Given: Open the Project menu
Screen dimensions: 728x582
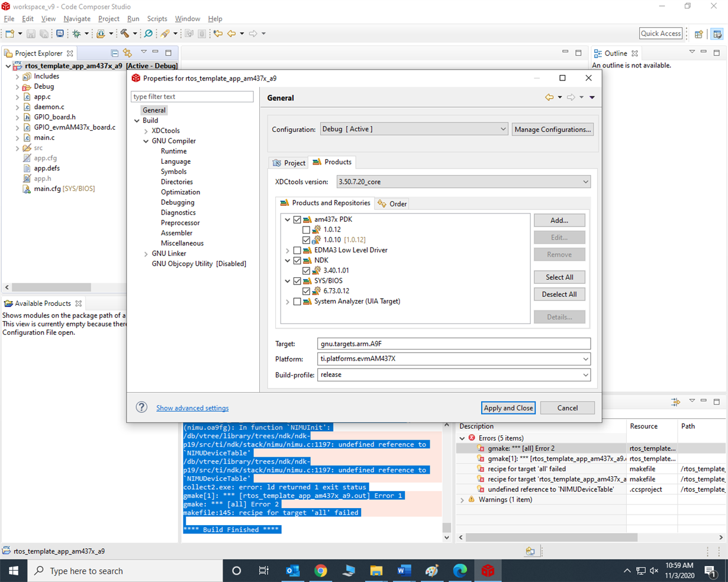Looking at the screenshot, I should point(108,19).
